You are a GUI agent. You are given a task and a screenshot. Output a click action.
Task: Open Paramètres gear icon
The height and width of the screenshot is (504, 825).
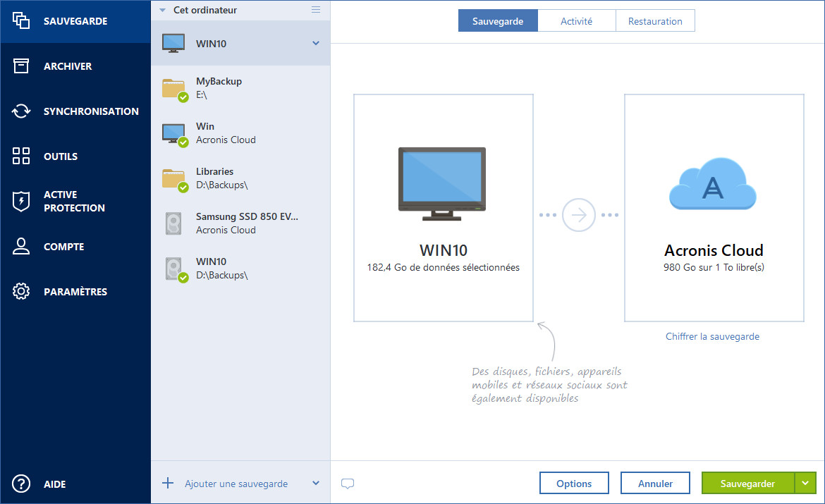(21, 292)
